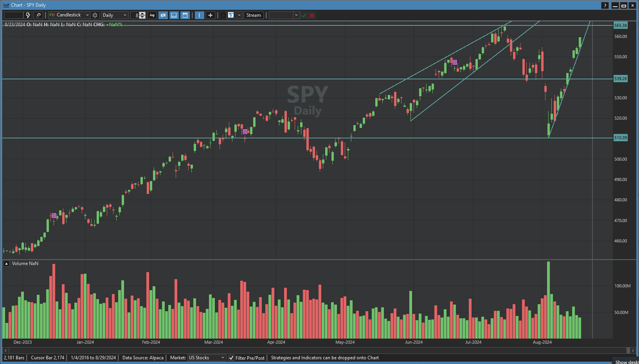Click the Data Source: Alpaca status text
Image resolution: width=639 pixels, height=364 pixels.
143,358
